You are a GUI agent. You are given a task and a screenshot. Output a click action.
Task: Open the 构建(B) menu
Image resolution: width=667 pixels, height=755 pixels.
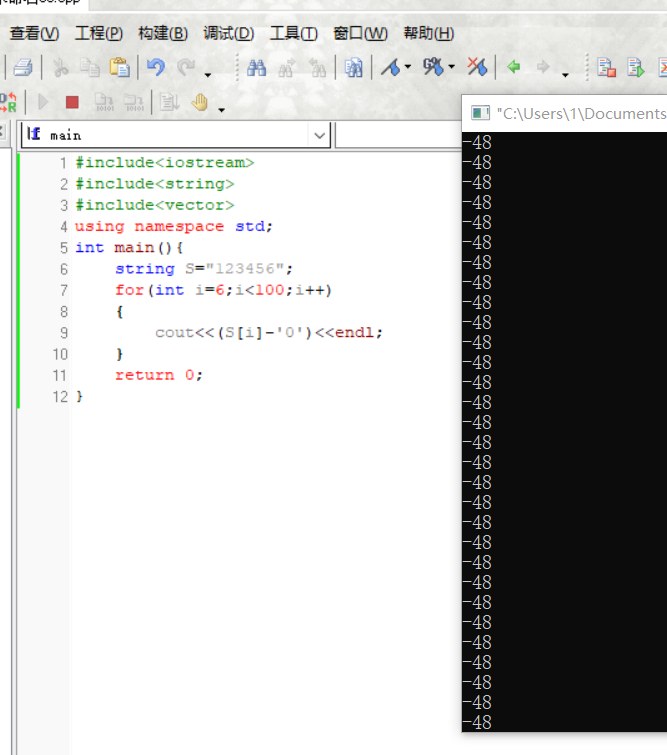163,33
